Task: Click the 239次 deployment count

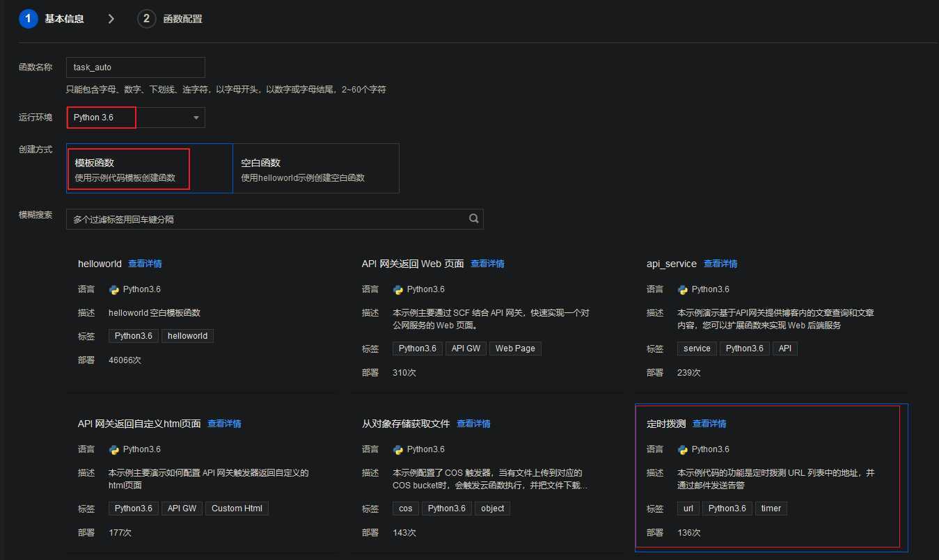Action: 689,373
